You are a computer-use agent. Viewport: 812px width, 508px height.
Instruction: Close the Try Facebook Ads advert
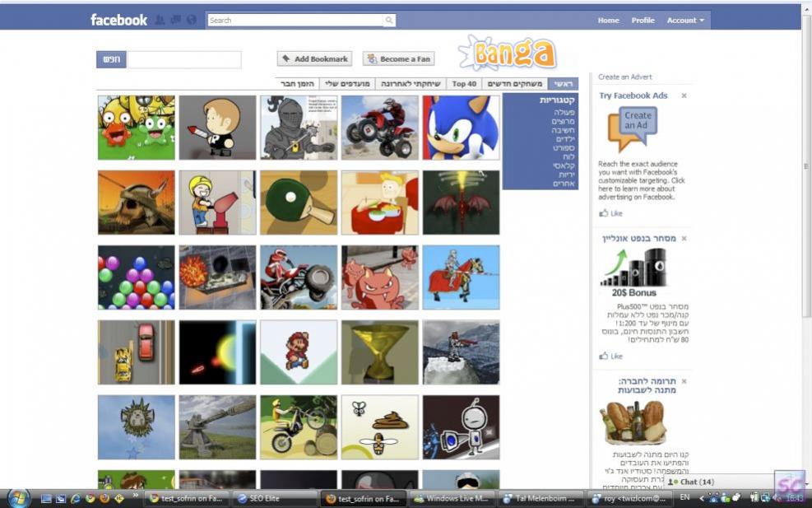click(684, 96)
